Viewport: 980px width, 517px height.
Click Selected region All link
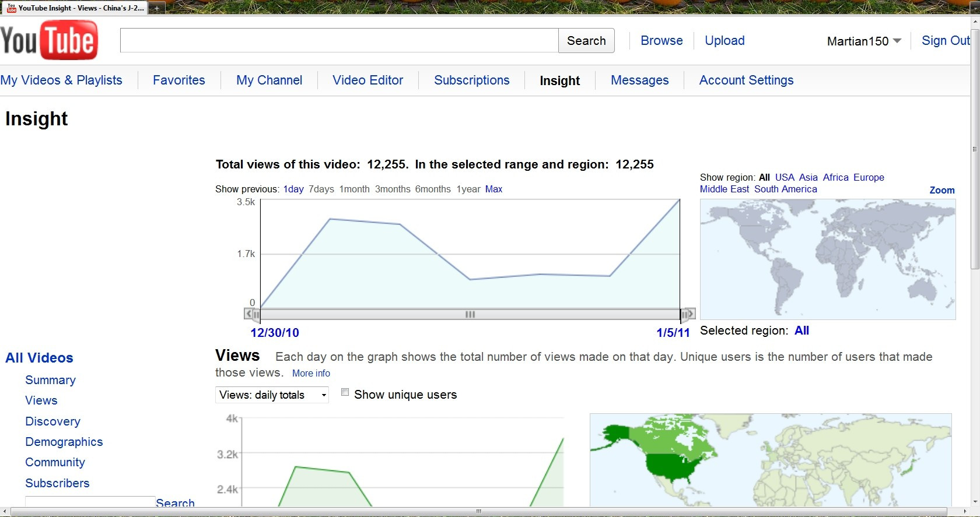[801, 330]
